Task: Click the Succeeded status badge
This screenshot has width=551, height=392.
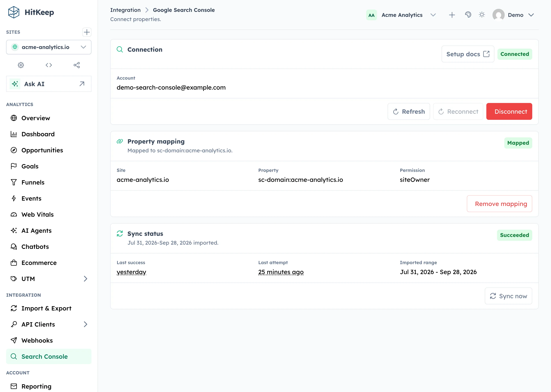Action: point(514,235)
